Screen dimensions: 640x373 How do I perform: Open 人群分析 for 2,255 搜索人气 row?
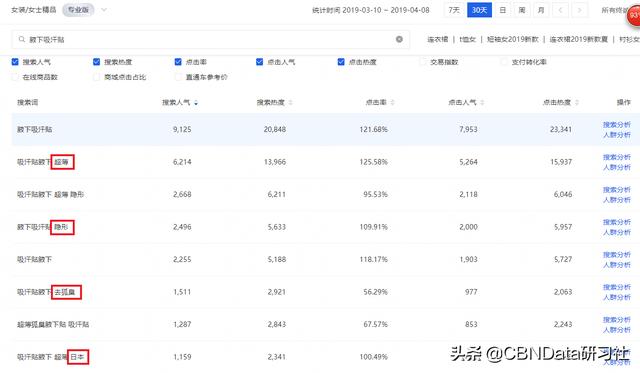click(617, 265)
